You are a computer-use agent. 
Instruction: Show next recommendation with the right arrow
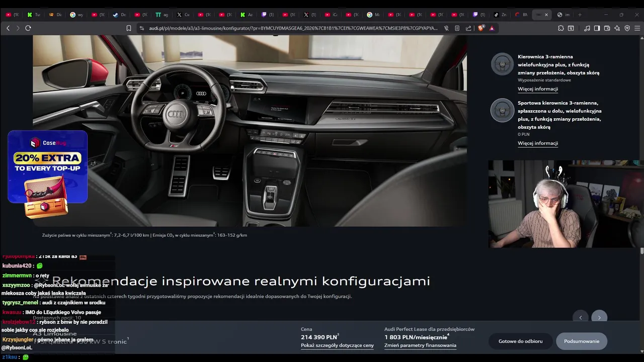599,317
